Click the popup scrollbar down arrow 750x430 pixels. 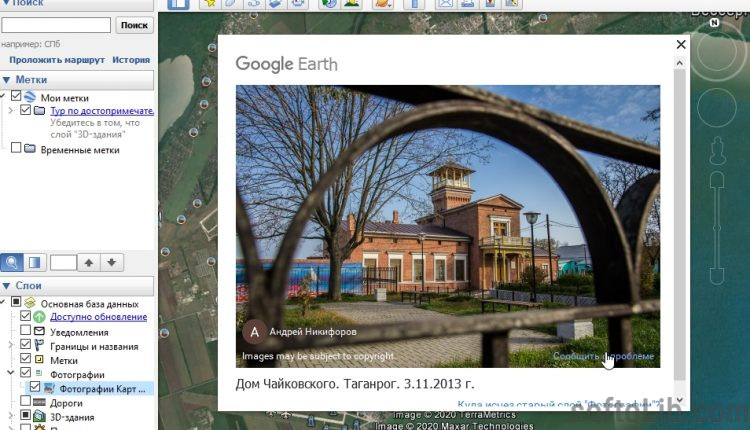click(x=680, y=400)
